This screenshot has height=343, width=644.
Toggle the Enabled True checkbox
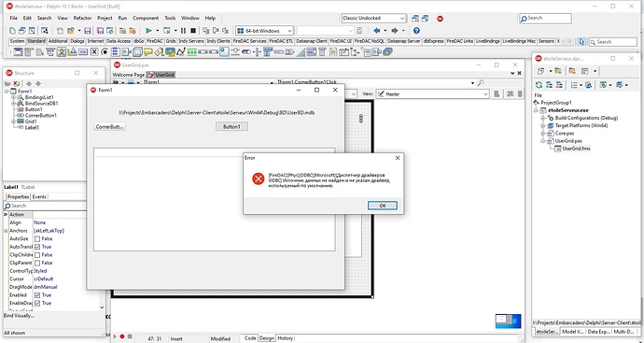[37, 295]
